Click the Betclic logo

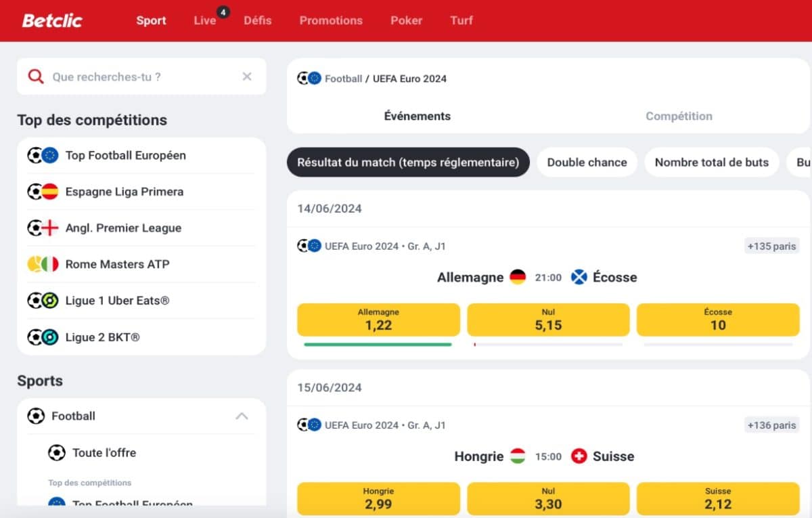pos(52,20)
